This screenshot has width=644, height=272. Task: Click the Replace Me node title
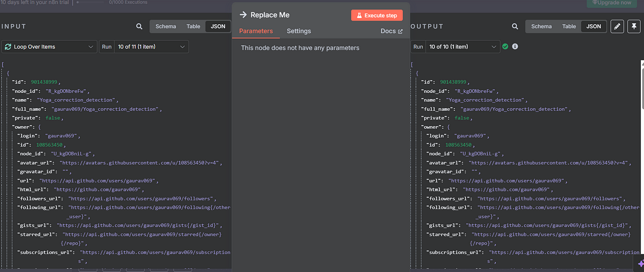click(270, 15)
